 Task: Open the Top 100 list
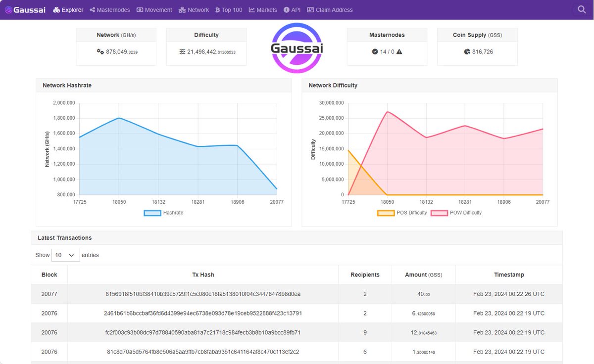pyautogui.click(x=229, y=10)
